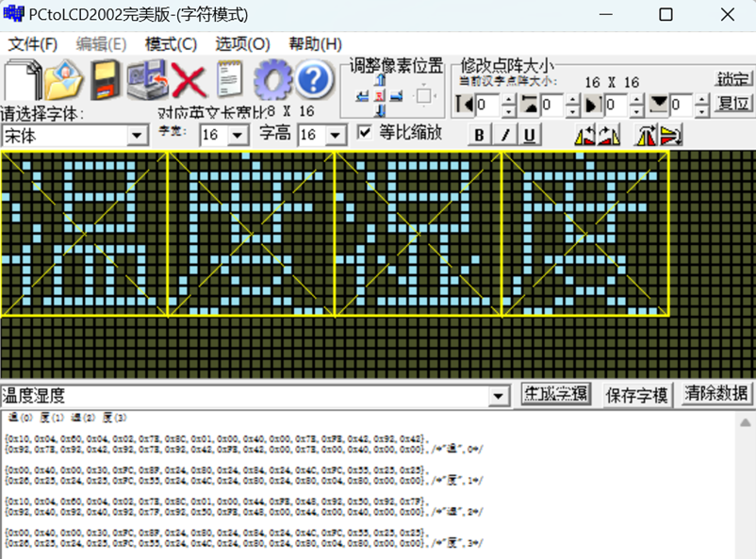The image size is (756, 559).
Task: Click inside the generated hex code output area
Action: (377, 490)
